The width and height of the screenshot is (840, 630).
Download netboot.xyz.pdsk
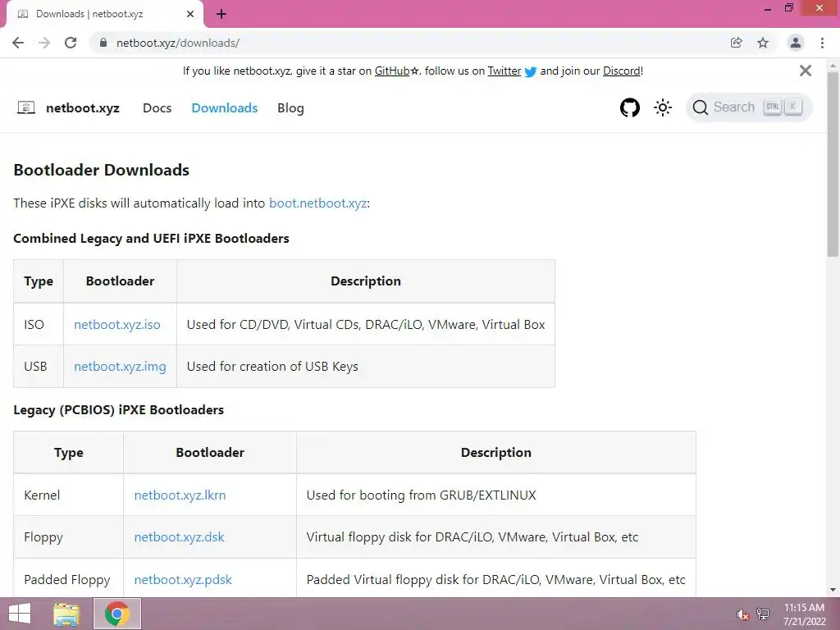[x=183, y=580]
